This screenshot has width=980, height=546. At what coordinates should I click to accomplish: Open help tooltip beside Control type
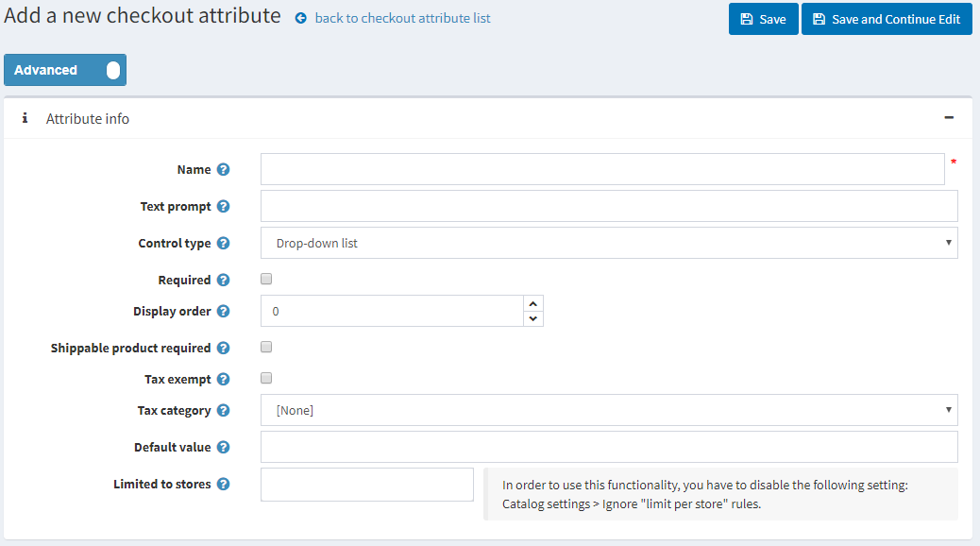point(225,243)
